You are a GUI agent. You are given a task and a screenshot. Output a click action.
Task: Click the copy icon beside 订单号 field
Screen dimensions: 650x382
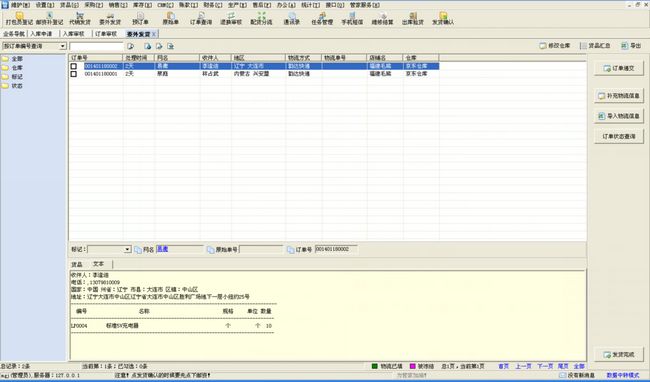point(290,250)
